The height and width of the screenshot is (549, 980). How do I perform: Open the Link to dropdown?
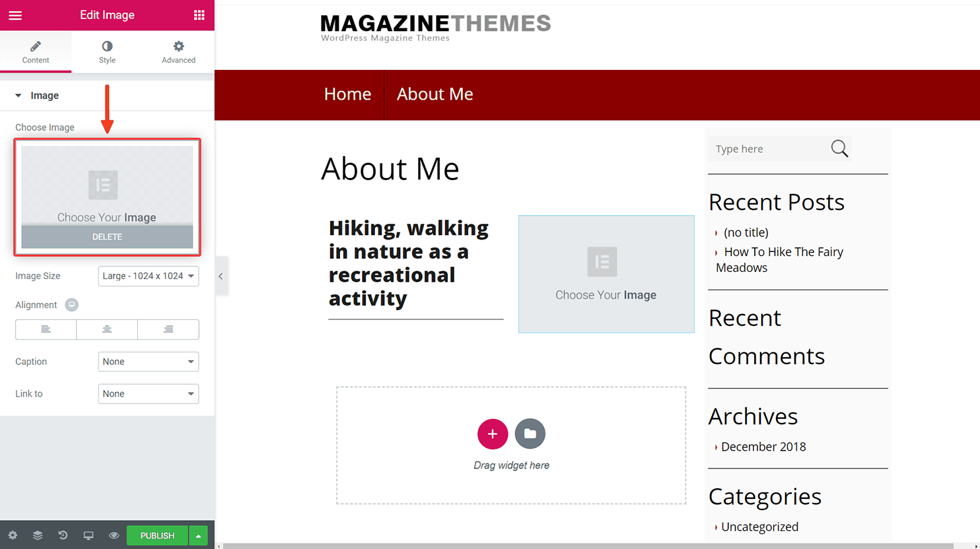(x=149, y=394)
